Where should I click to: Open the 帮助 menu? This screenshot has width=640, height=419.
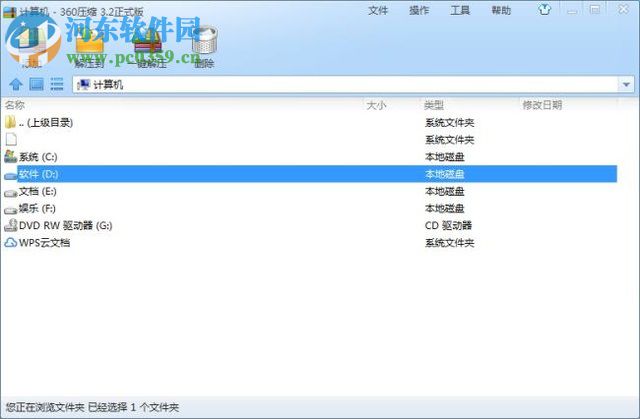(501, 10)
